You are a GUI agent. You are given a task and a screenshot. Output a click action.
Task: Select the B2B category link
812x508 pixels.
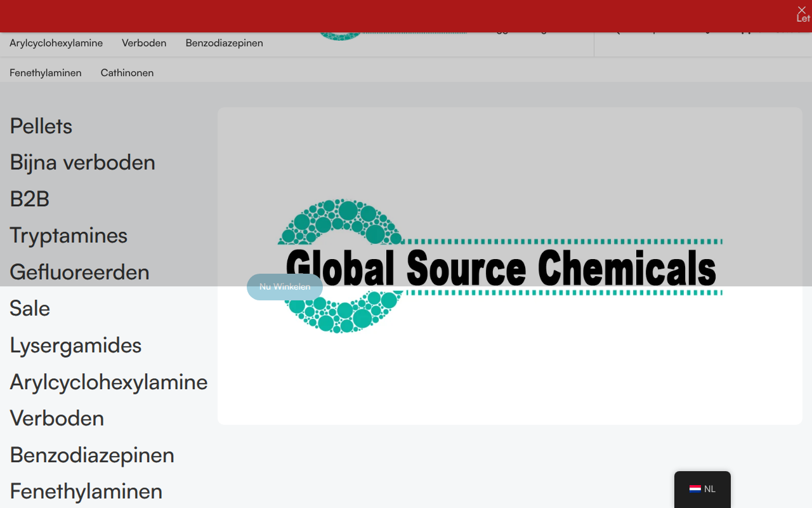pos(30,199)
